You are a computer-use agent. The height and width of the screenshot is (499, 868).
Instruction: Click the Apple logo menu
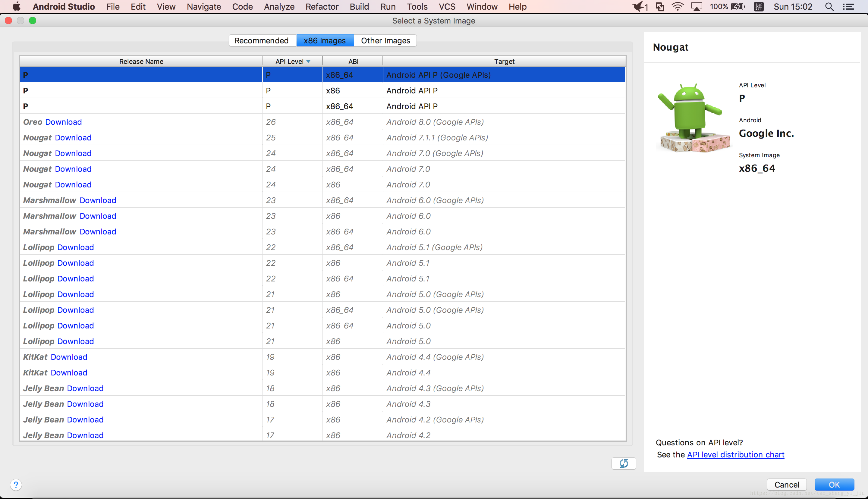16,7
